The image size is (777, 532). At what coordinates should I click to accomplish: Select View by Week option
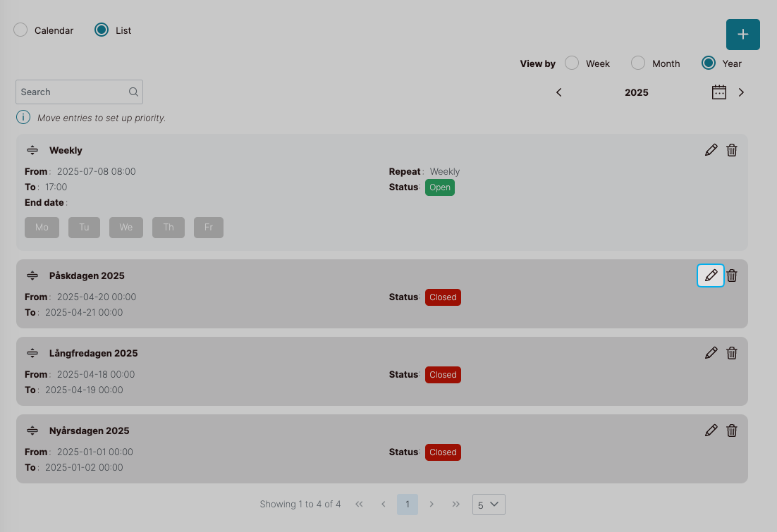point(573,63)
